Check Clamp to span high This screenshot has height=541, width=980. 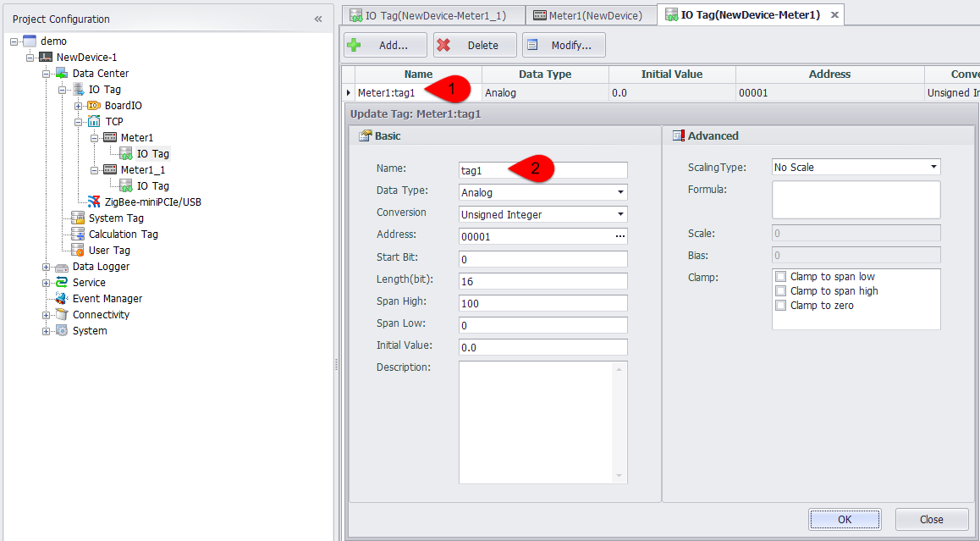tap(780, 291)
